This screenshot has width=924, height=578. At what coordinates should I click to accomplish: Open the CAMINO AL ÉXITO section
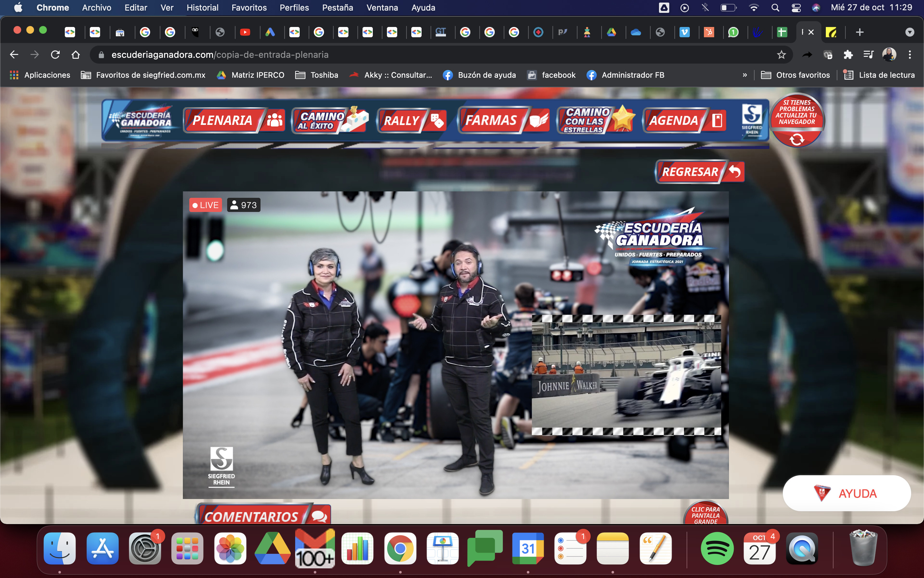(330, 120)
